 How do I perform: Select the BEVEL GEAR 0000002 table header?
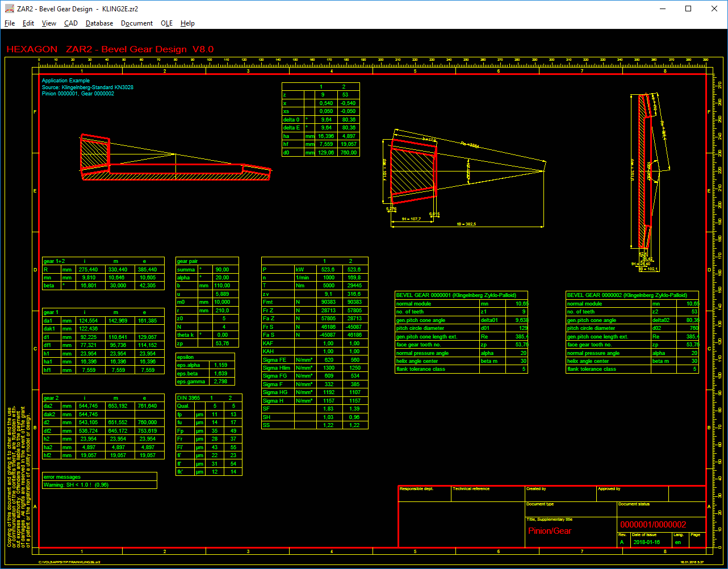click(626, 295)
